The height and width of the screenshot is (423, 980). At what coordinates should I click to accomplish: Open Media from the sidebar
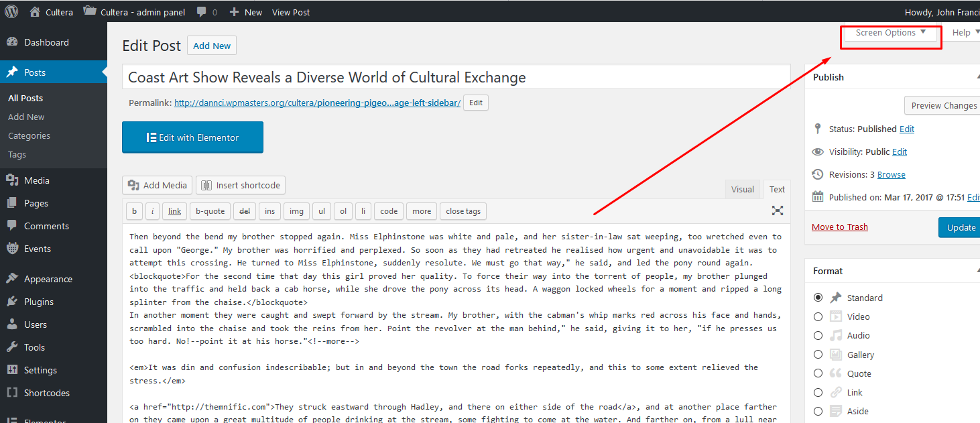click(36, 180)
